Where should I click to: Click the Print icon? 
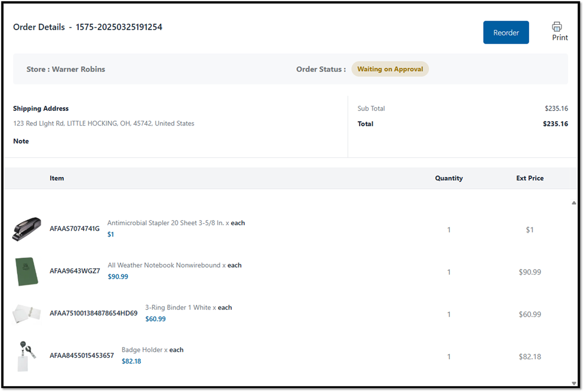click(557, 27)
